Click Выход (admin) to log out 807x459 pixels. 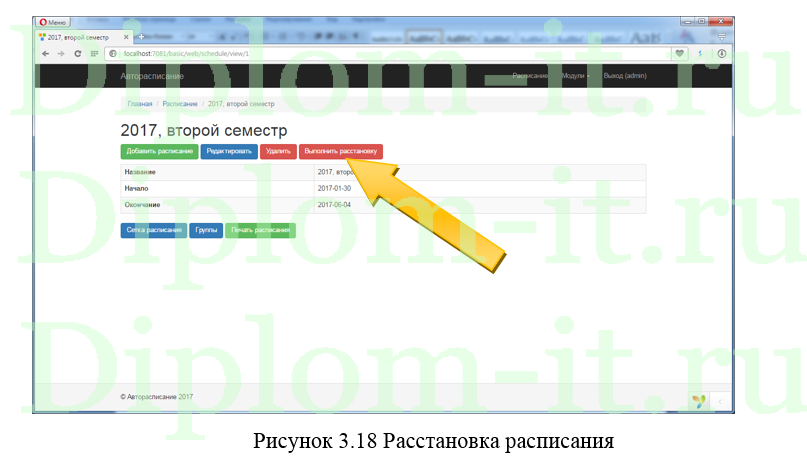(x=625, y=76)
